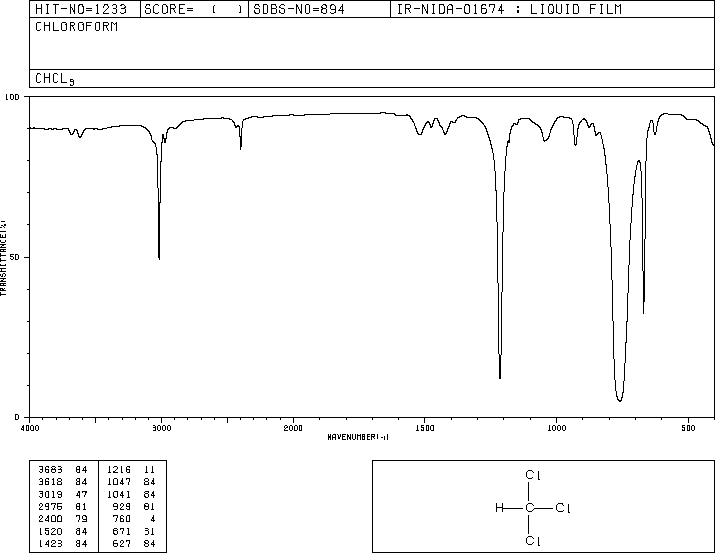Click the 1041 peak table entry
The height and width of the screenshot is (553, 715).
pos(119,494)
